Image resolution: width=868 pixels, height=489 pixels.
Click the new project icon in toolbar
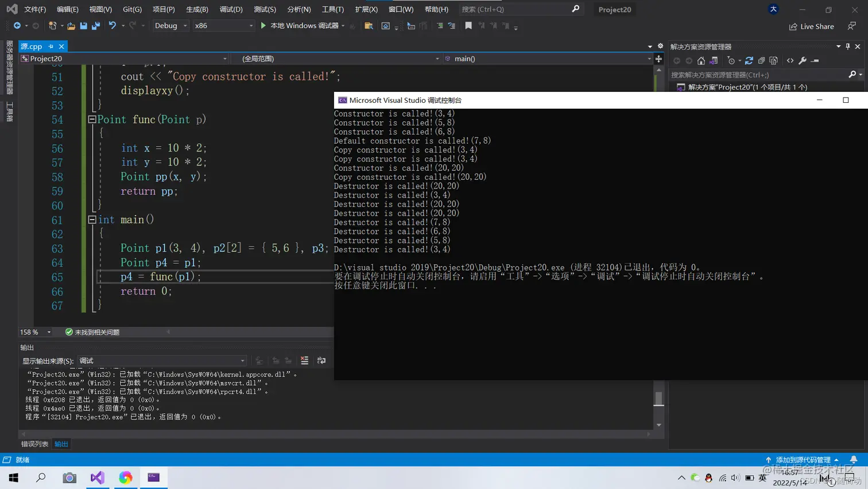click(52, 26)
